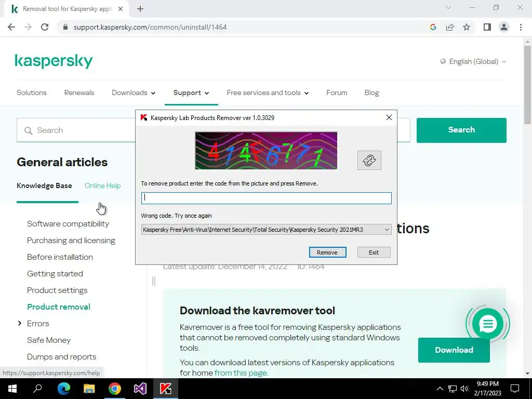
Task: Open the live chat bubble
Action: tap(487, 324)
